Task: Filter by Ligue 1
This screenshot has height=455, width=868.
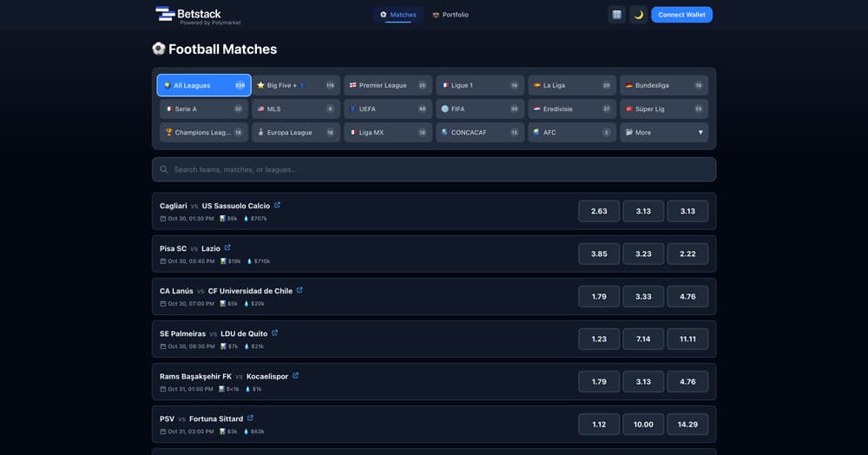Action: pos(480,85)
